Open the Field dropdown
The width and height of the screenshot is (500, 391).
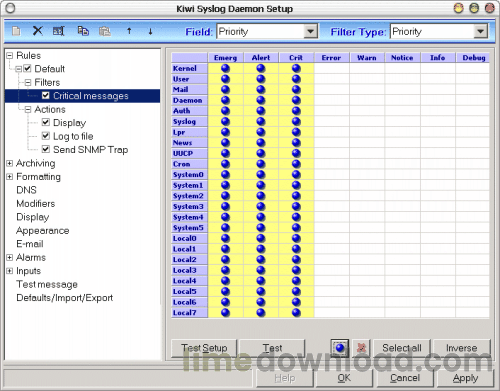tap(310, 32)
